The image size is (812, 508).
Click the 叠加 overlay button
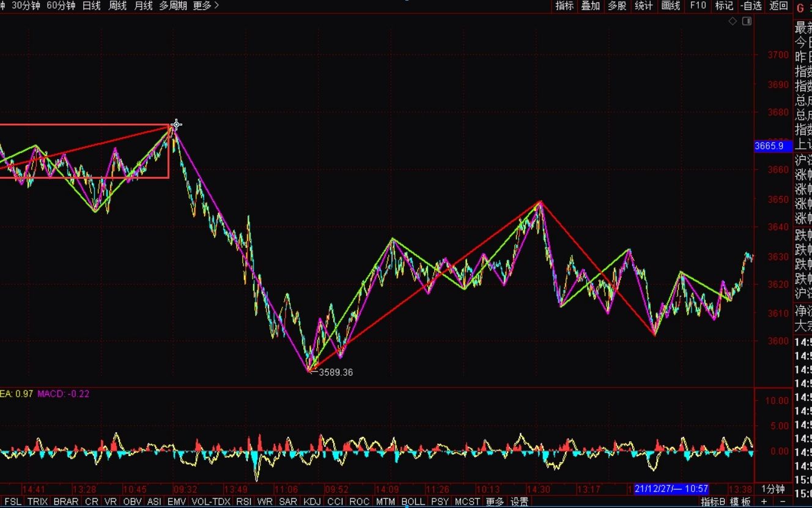click(590, 6)
